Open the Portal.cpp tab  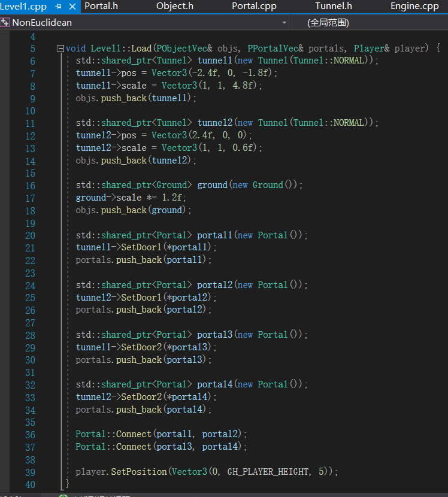coord(254,7)
